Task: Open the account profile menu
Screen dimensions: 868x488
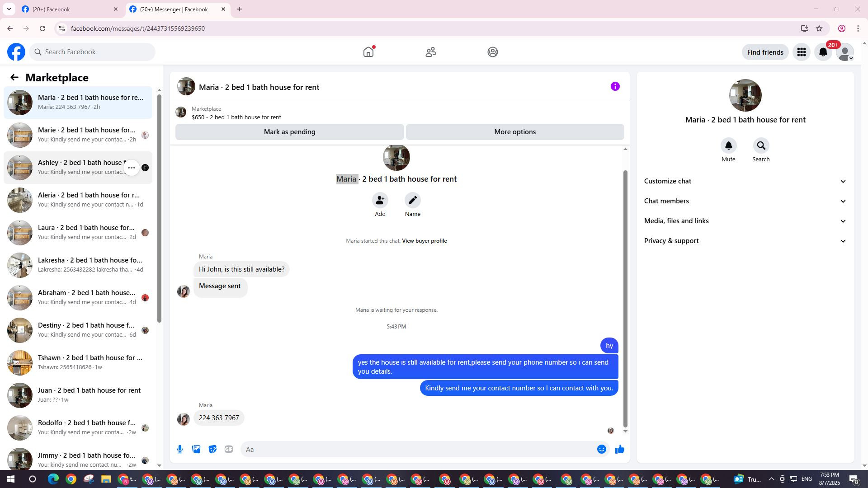Action: (x=845, y=52)
